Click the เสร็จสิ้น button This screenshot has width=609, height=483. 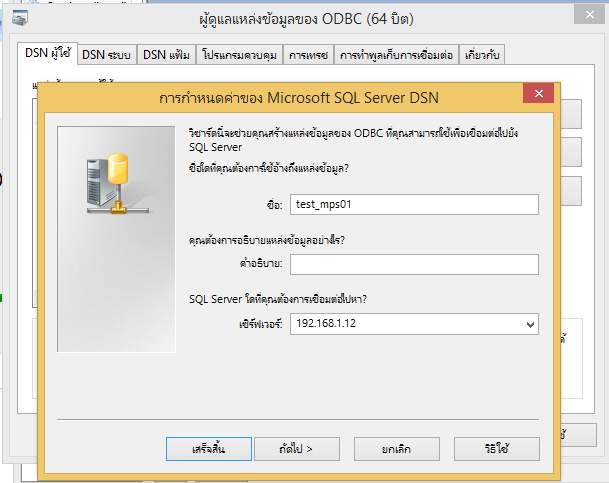click(209, 449)
